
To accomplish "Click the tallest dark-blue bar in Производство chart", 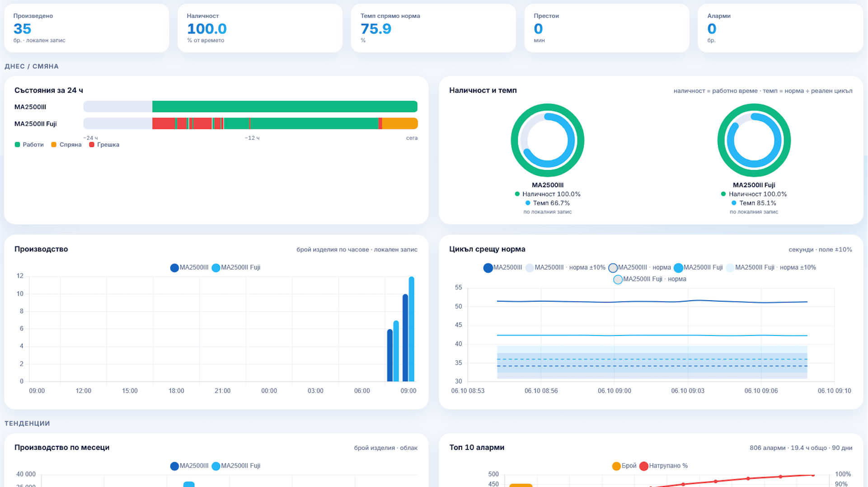I will pos(405,338).
